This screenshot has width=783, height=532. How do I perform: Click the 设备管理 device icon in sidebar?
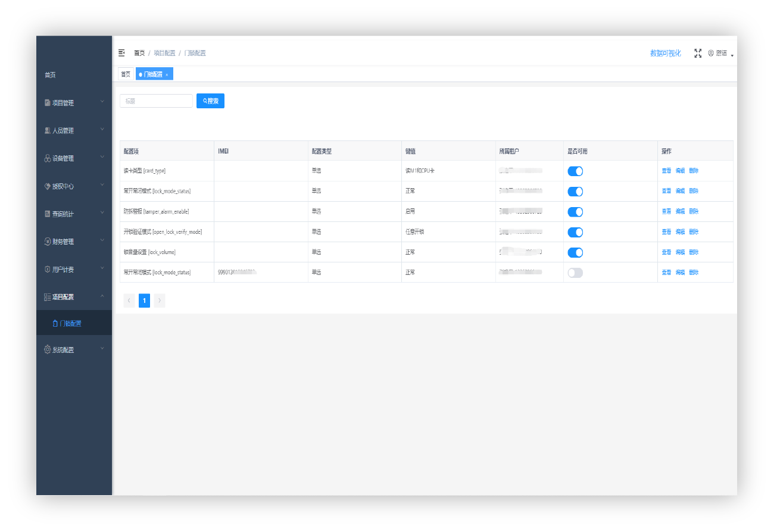click(48, 158)
